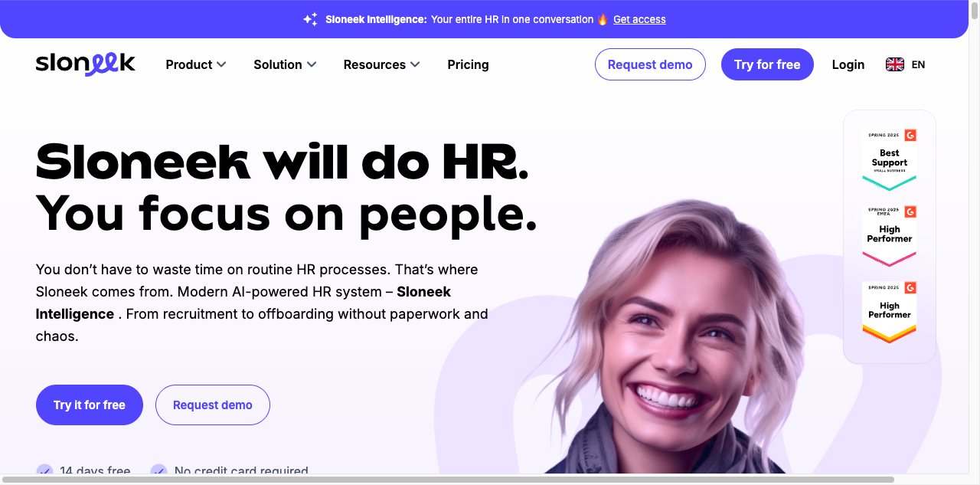Expand the Resources menu
The image size is (980, 485).
pos(381,64)
